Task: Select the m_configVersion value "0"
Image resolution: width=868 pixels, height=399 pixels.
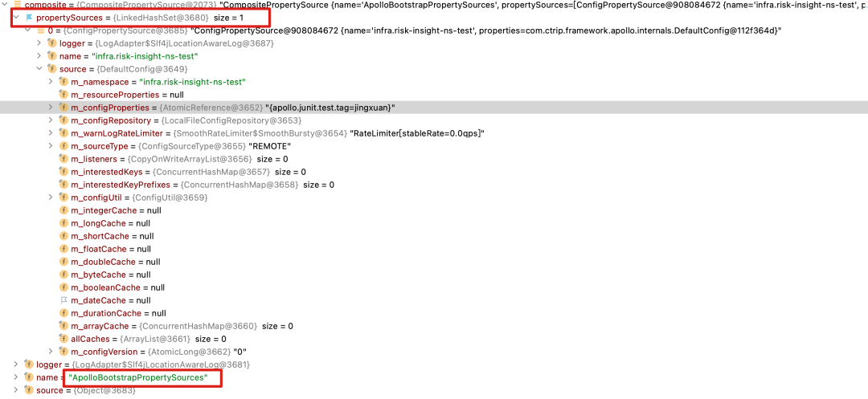Action: click(x=240, y=352)
